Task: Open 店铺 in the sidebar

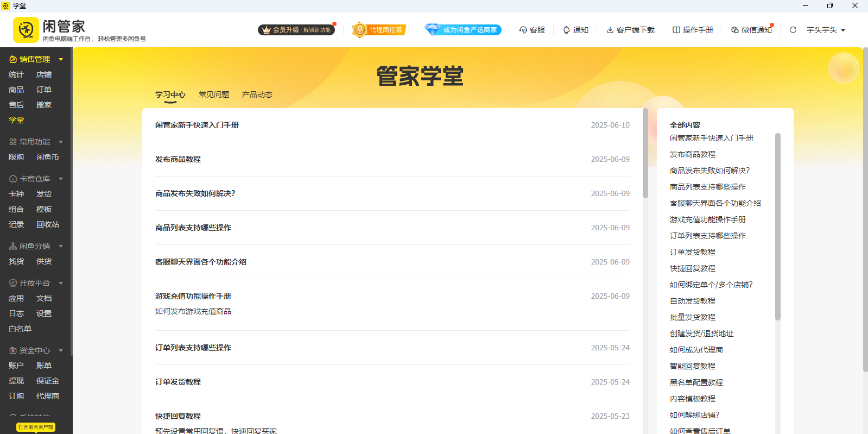Action: coord(44,74)
